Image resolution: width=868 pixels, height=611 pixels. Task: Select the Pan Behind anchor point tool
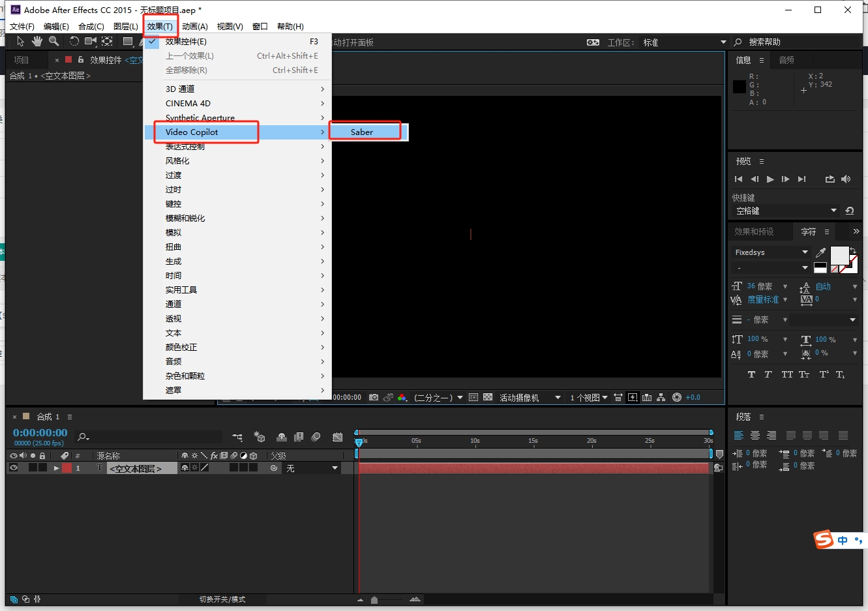click(x=107, y=42)
